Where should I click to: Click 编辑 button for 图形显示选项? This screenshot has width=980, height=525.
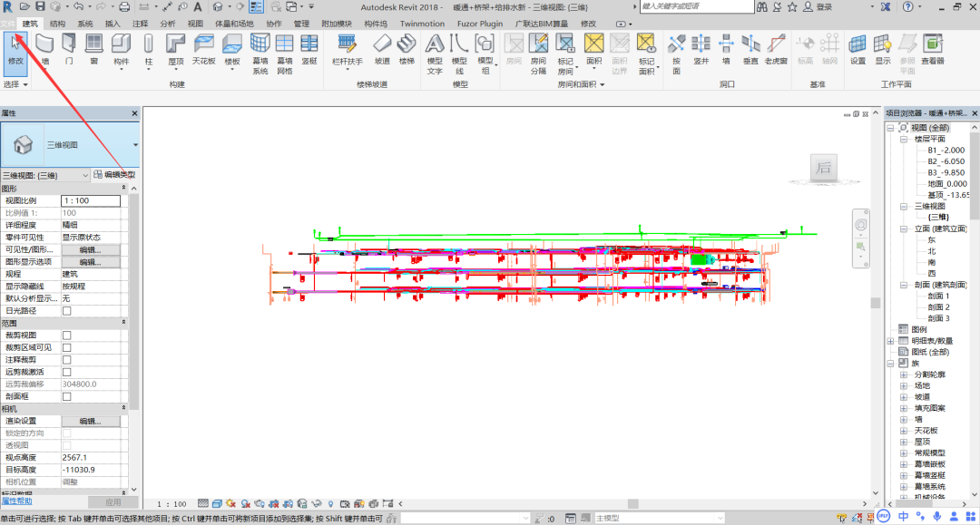coord(90,262)
